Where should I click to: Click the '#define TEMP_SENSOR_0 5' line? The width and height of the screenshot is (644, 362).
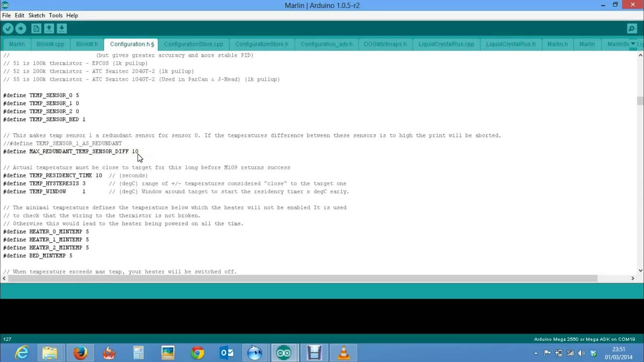pos(41,95)
